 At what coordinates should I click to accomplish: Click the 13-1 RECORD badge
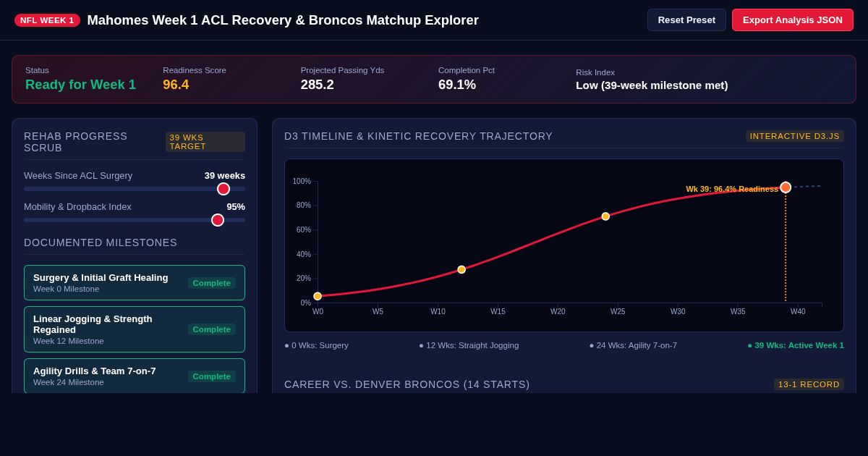809,384
